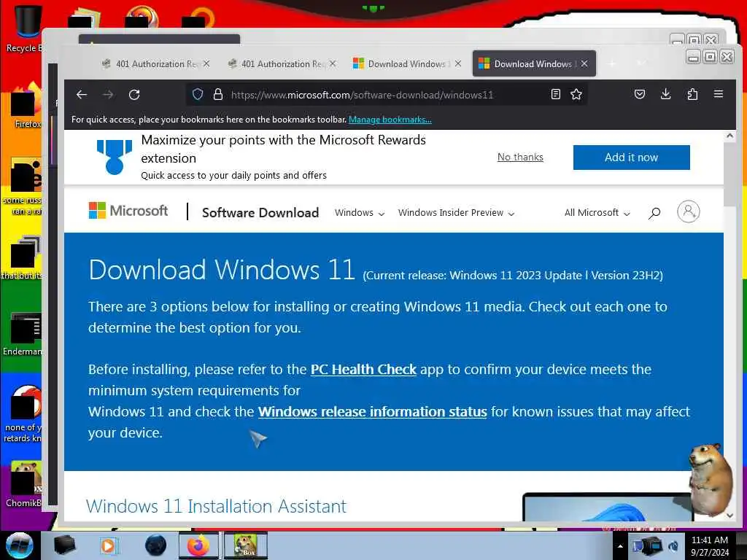Click the hamster desktop mascot
The image size is (747, 560).
tap(711, 480)
